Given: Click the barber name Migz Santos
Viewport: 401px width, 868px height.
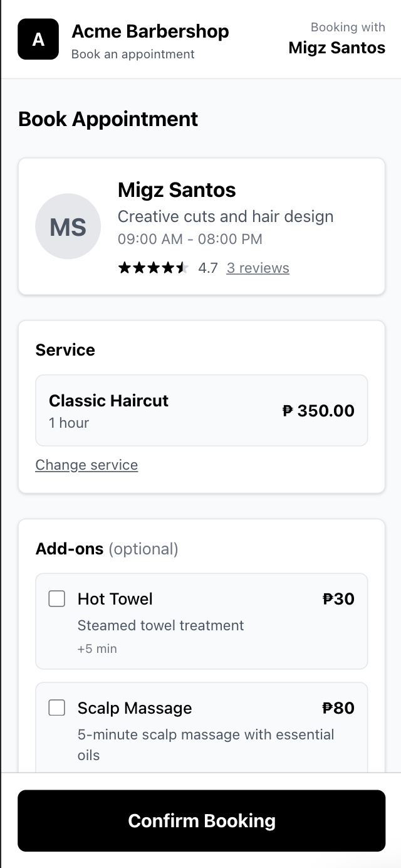Looking at the screenshot, I should coord(176,190).
